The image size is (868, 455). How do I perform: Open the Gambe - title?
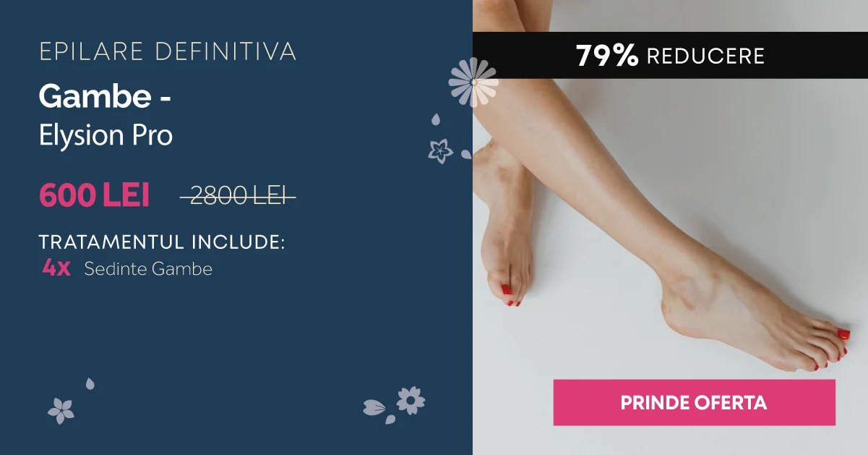click(x=105, y=96)
